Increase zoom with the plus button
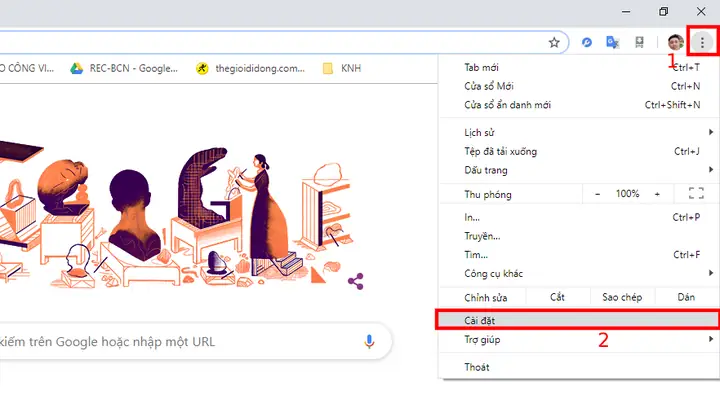The image size is (720, 395). [x=657, y=194]
